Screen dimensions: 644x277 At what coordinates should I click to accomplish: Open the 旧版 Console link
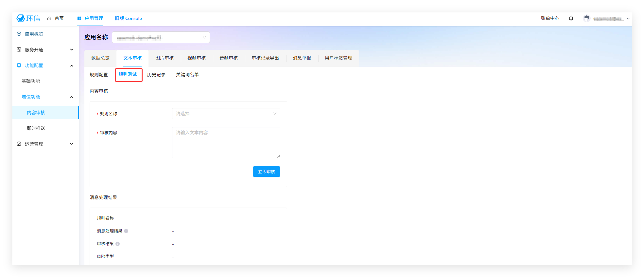(x=128, y=18)
